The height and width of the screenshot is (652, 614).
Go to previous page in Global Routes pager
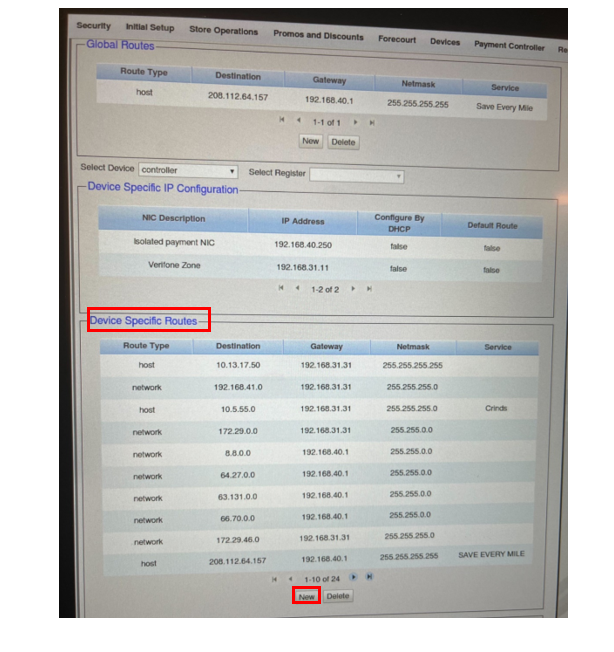(x=298, y=121)
